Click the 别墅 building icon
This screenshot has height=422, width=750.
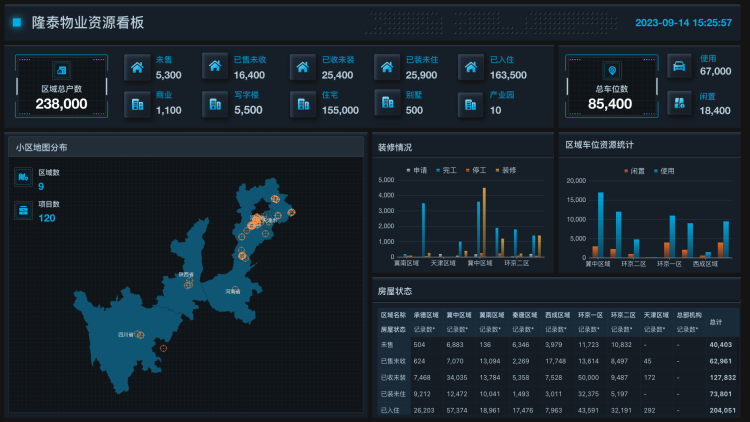click(387, 103)
